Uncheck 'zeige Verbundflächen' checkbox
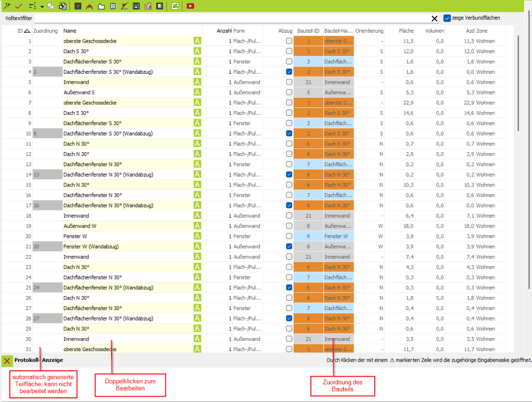This screenshot has height=402, width=532. click(447, 18)
